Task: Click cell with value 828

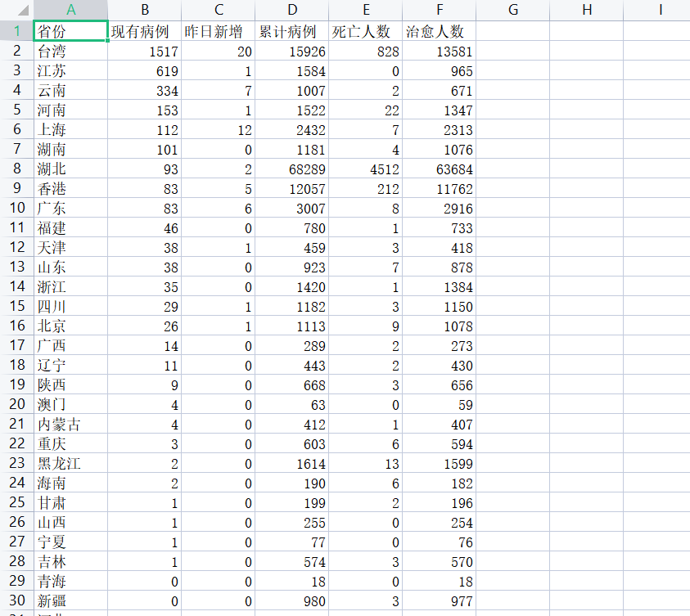Action: pos(366,51)
